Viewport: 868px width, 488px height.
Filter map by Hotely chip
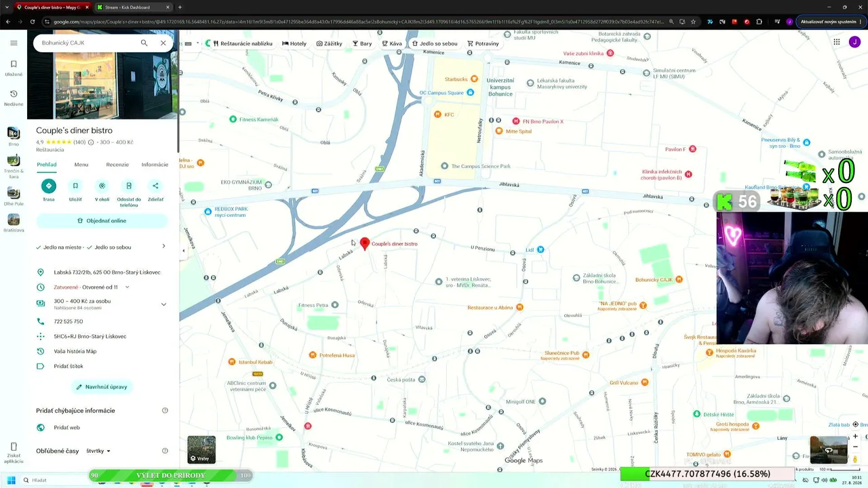294,43
